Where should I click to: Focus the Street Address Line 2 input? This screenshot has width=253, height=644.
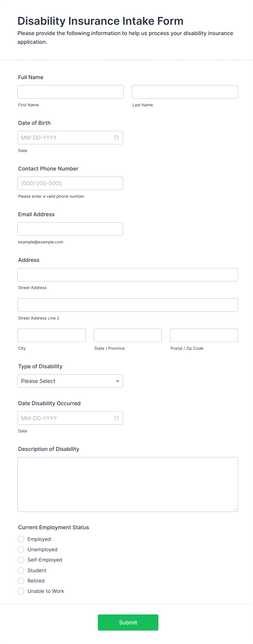(x=128, y=305)
